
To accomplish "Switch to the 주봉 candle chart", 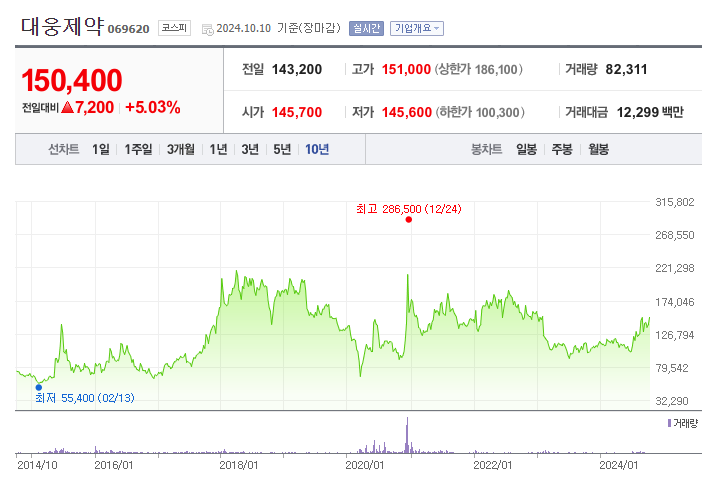I will (x=562, y=149).
